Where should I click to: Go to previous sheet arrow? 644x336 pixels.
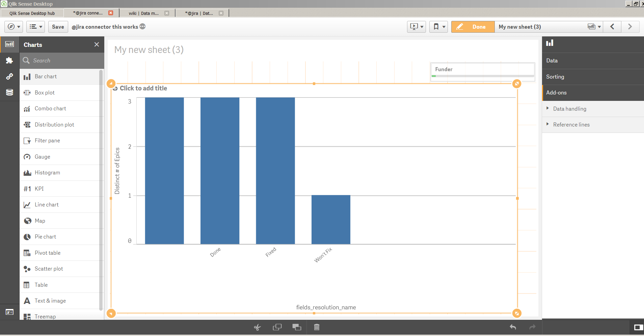click(612, 27)
